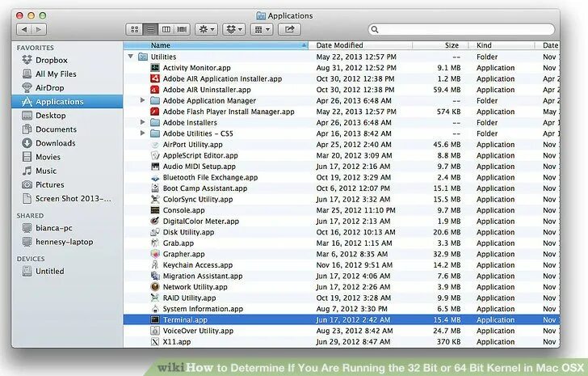Select AirPort Utility.app icon
Image resolution: width=588 pixels, height=376 pixels.
pos(155,145)
